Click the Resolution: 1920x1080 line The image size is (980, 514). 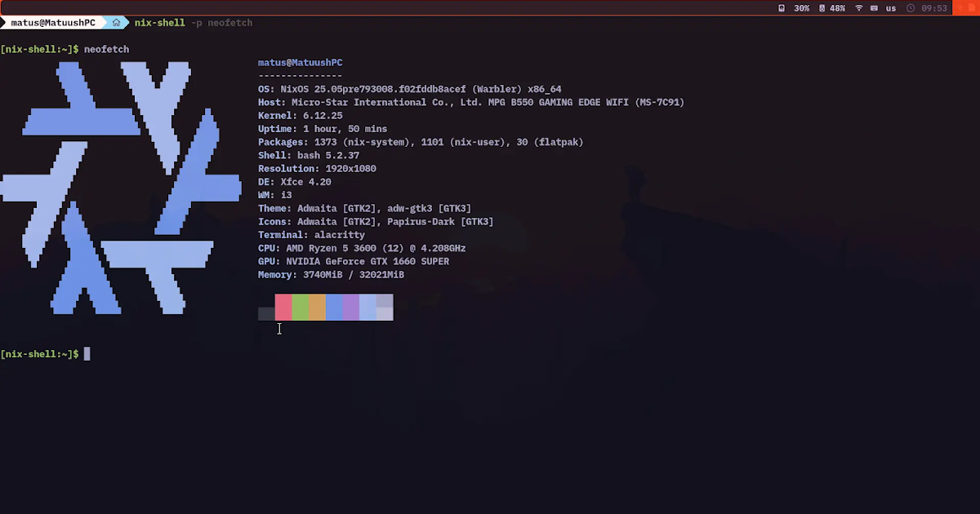pyautogui.click(x=317, y=169)
